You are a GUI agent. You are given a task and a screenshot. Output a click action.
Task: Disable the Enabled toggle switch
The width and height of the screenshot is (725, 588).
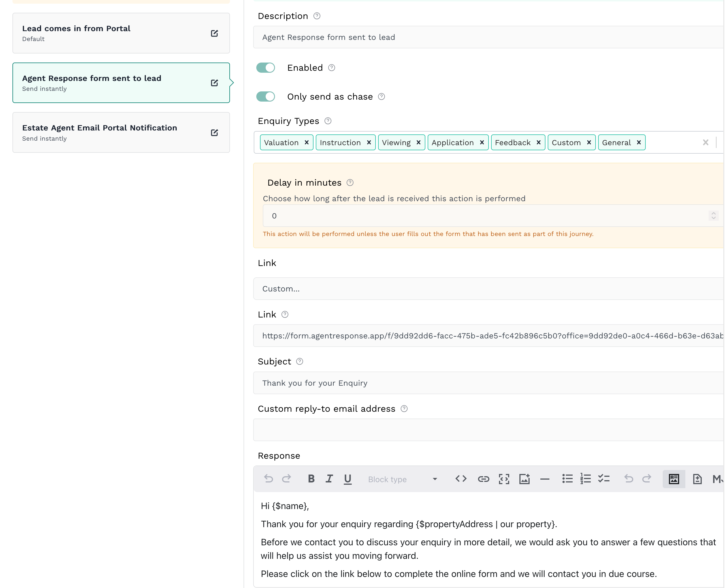265,68
